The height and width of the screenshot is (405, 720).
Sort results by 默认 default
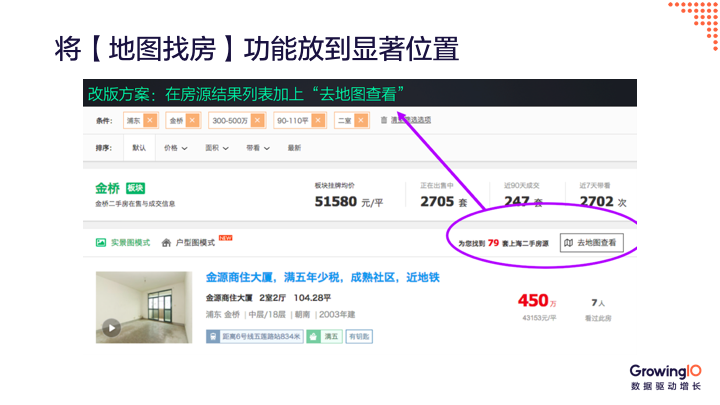[138, 148]
